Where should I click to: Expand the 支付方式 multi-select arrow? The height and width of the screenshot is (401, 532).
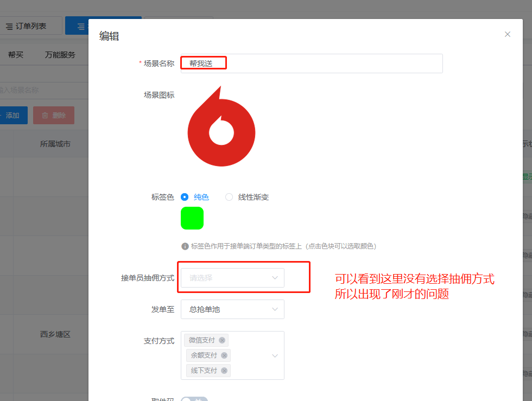275,355
